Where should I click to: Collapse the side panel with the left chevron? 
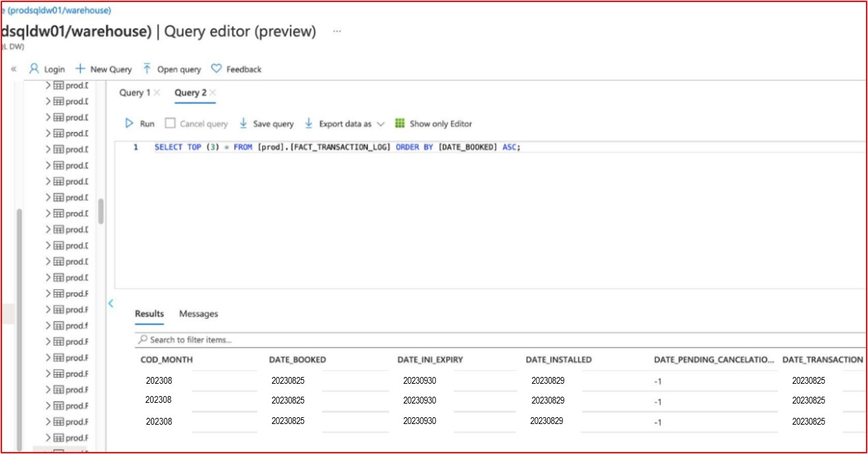coord(111,305)
